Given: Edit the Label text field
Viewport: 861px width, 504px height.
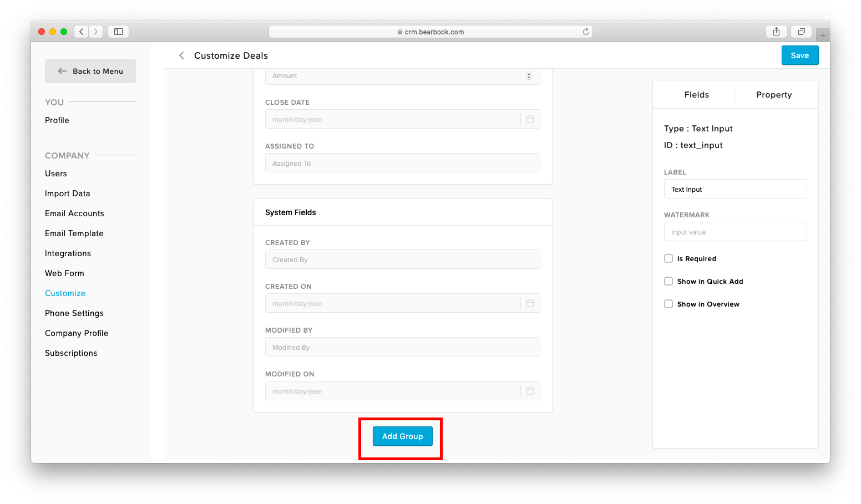Looking at the screenshot, I should [x=735, y=189].
